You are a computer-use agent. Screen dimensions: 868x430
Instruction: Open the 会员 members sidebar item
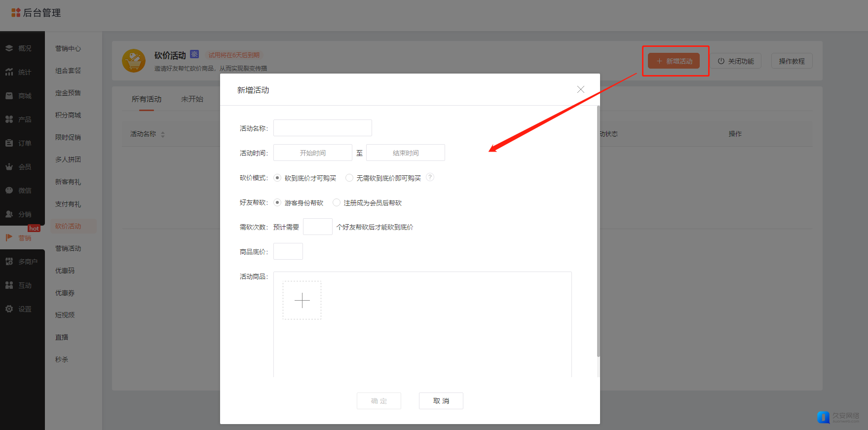coord(22,167)
